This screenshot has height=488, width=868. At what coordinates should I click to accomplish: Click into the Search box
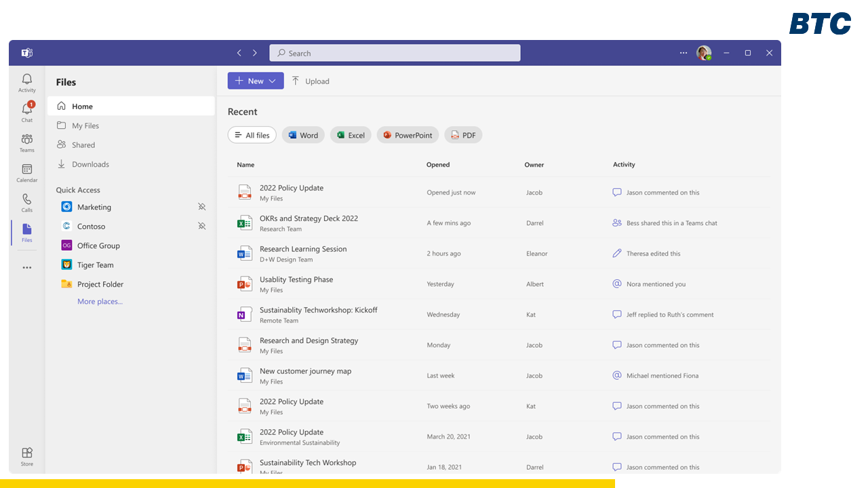(395, 53)
